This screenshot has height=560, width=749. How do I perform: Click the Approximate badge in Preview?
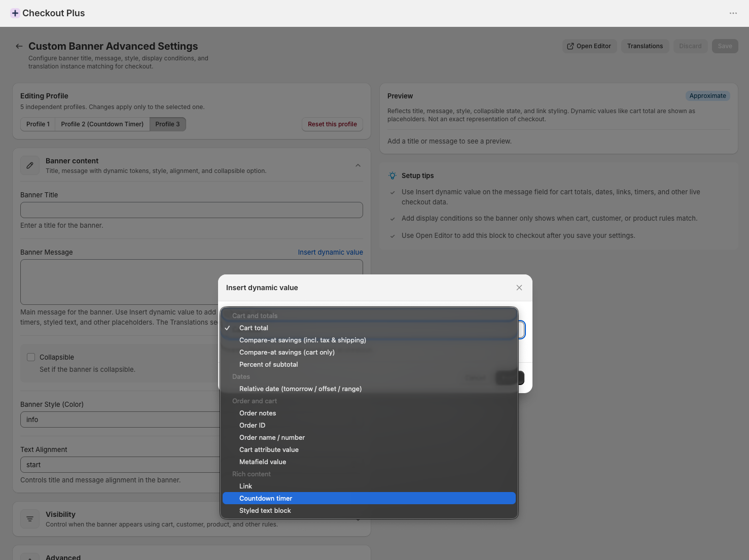pos(707,96)
